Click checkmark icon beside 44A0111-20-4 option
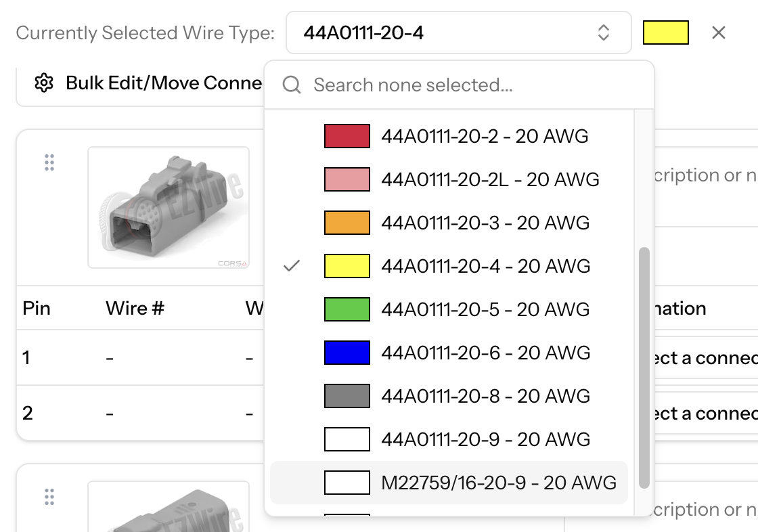 (x=292, y=266)
